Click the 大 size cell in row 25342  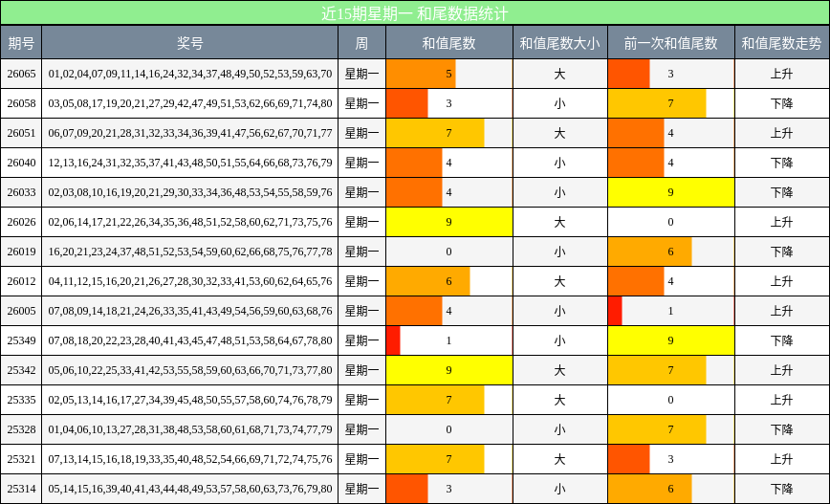click(x=559, y=370)
